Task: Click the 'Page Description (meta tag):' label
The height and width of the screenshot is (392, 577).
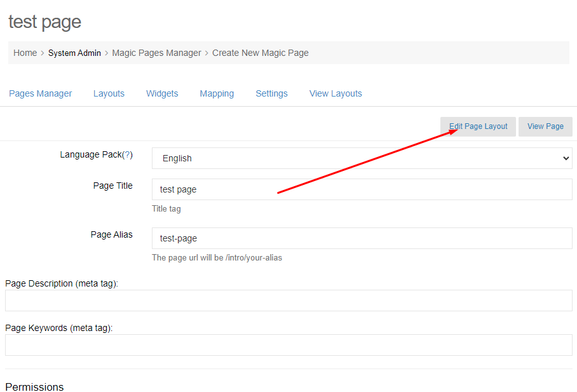Action: 62,283
